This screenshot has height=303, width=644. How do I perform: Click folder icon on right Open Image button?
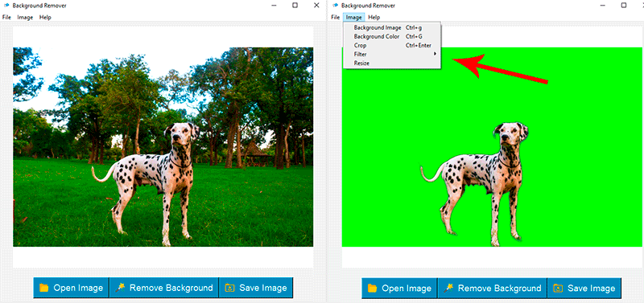point(373,289)
